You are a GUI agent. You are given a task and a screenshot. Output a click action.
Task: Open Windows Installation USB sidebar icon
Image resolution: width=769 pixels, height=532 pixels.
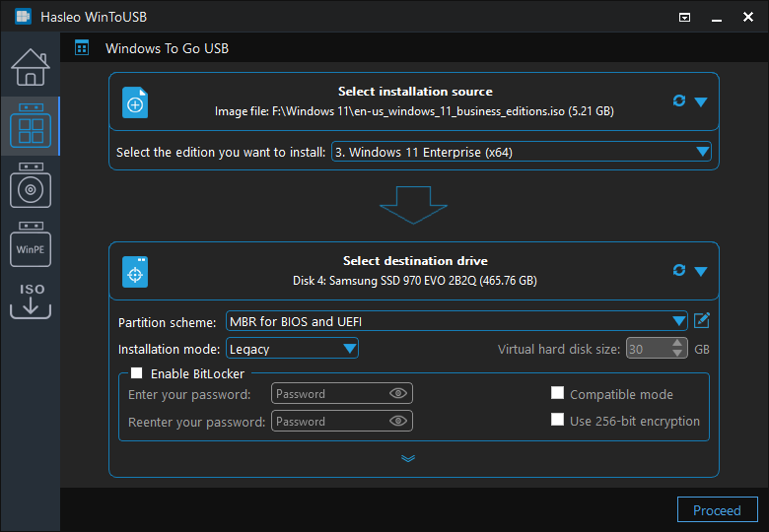click(31, 185)
